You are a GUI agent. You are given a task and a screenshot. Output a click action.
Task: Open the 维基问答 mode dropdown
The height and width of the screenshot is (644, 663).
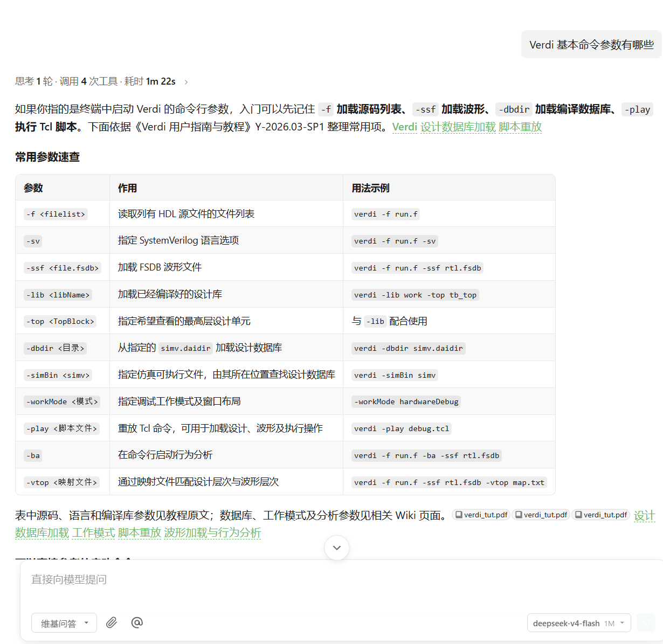point(64,623)
